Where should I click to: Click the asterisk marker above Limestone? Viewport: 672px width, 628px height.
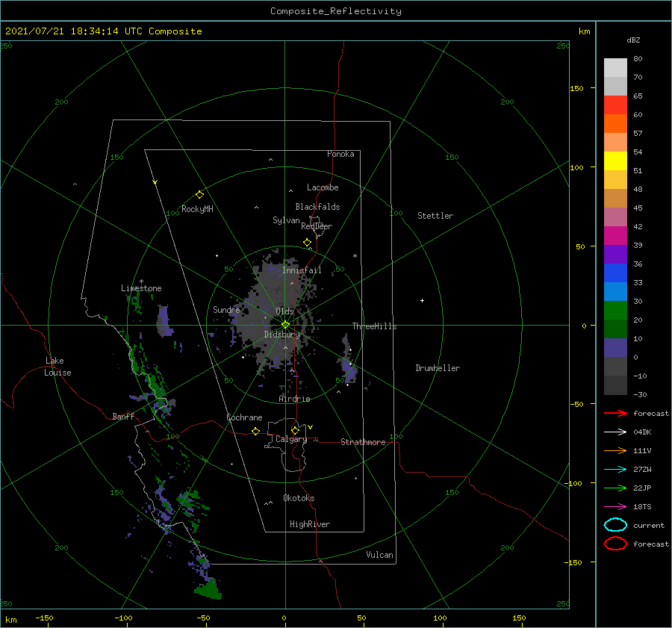click(141, 282)
